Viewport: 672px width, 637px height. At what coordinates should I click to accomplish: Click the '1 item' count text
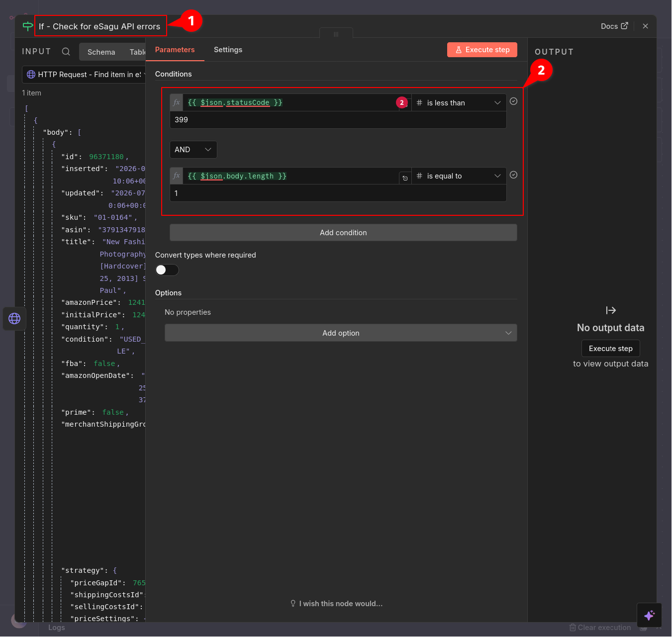point(31,93)
